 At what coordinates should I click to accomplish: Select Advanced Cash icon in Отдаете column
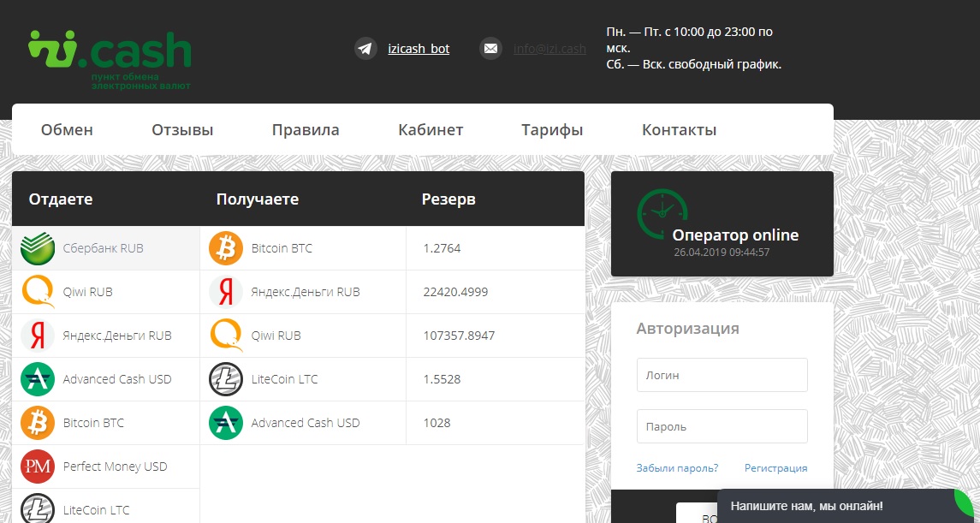click(38, 379)
